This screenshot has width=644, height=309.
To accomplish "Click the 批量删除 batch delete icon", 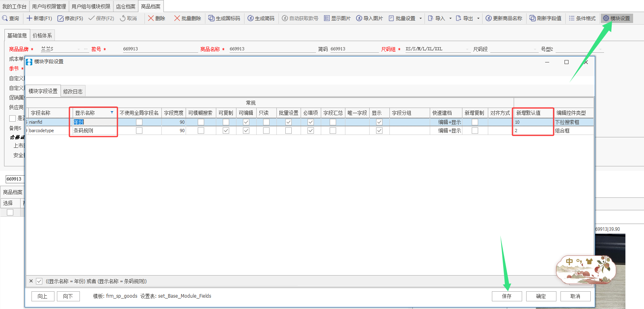I will pos(177,19).
